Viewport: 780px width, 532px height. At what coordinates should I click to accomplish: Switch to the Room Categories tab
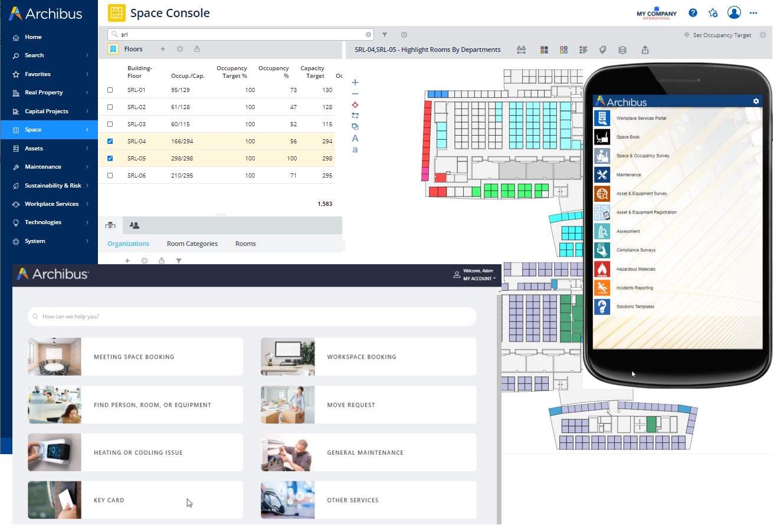click(192, 244)
